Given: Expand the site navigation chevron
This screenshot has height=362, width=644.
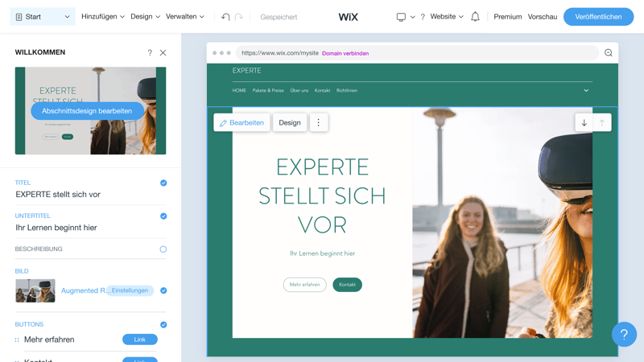Looking at the screenshot, I should point(586,90).
